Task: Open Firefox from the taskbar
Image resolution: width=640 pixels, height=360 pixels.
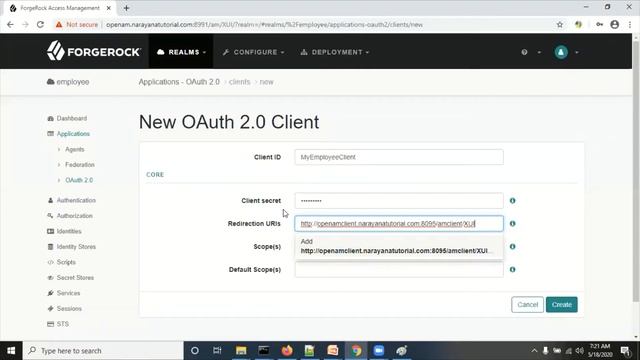Action: 287,351
